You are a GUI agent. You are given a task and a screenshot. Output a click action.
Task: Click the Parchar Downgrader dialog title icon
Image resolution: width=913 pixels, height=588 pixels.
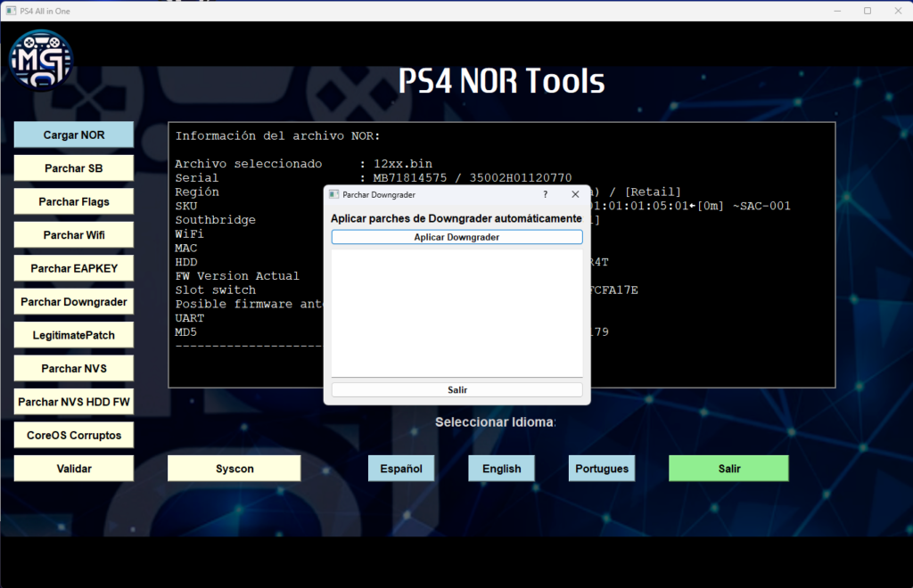click(334, 194)
